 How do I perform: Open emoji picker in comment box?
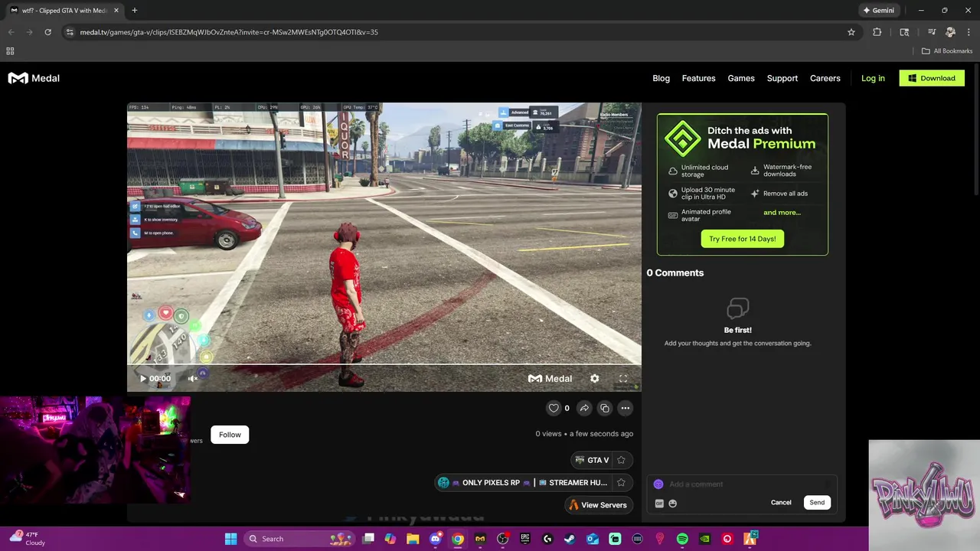point(673,504)
